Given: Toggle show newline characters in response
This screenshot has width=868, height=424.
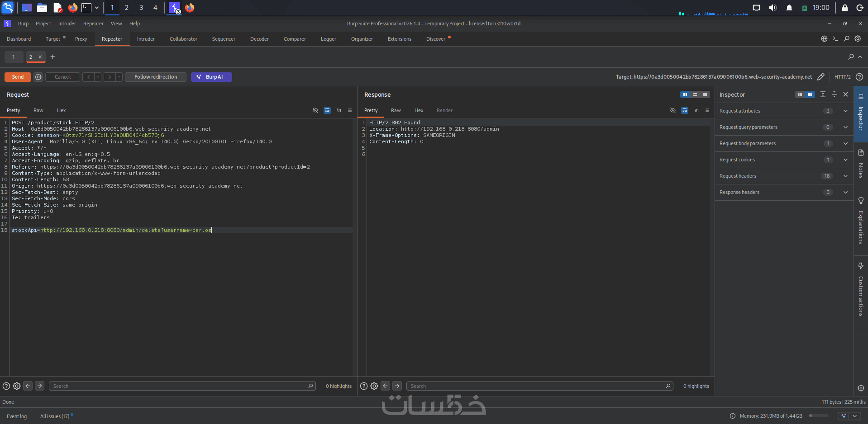Looking at the screenshot, I should tap(696, 110).
